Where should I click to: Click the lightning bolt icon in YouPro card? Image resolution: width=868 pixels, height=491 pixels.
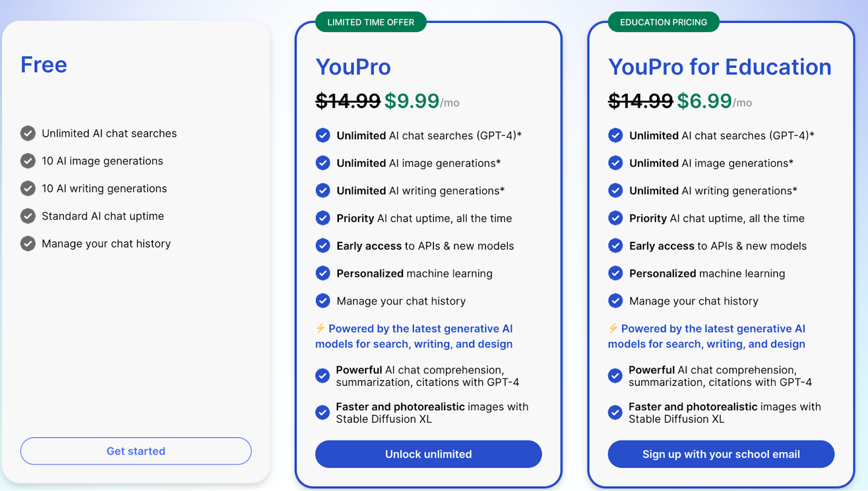(x=320, y=328)
